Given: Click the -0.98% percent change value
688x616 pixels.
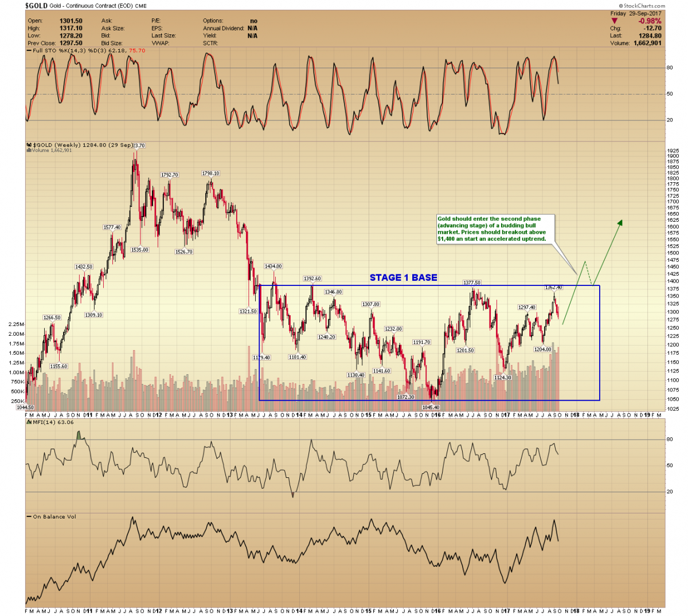Looking at the screenshot, I should coord(650,21).
